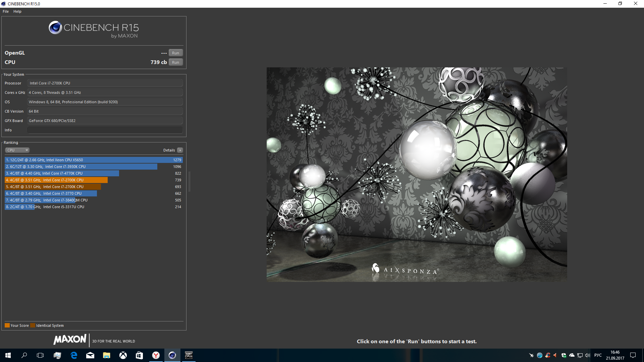
Task: Open the volume tray icon
Action: click(x=587, y=355)
